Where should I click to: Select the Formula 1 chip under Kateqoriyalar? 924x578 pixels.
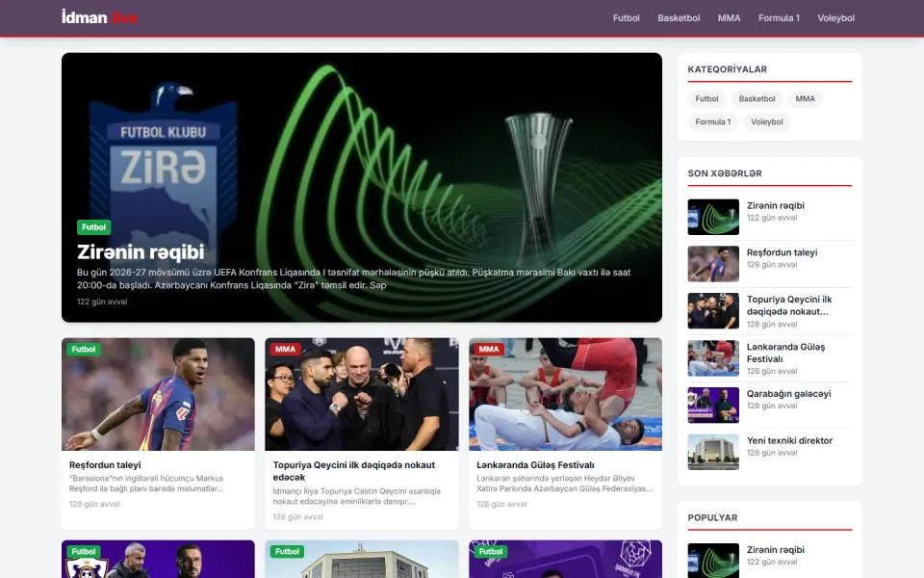click(712, 121)
